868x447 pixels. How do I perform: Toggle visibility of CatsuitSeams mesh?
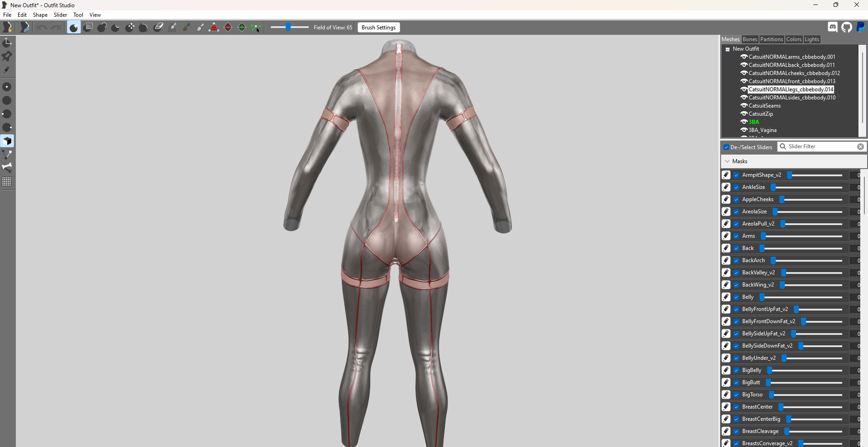pyautogui.click(x=744, y=106)
